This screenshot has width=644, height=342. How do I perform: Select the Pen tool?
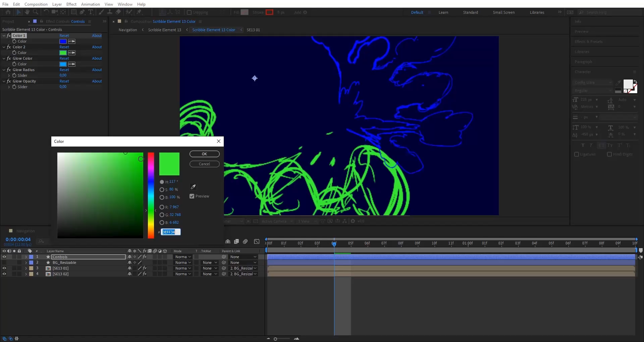(x=82, y=12)
